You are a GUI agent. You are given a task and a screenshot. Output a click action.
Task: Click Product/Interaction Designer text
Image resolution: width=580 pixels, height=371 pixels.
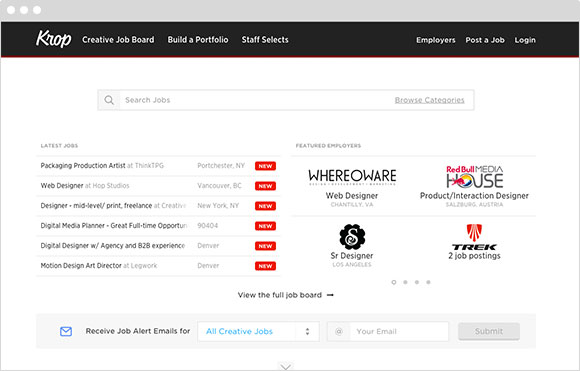click(474, 196)
